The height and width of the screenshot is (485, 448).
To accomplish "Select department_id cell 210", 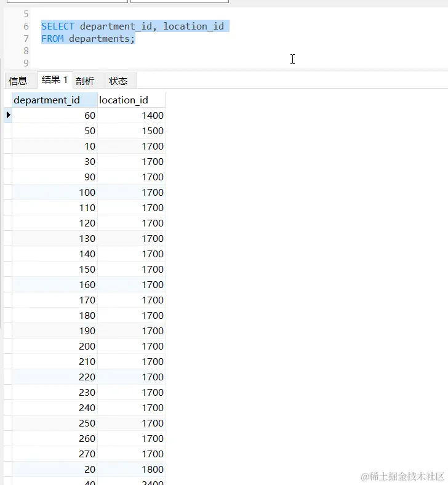I will point(54,361).
